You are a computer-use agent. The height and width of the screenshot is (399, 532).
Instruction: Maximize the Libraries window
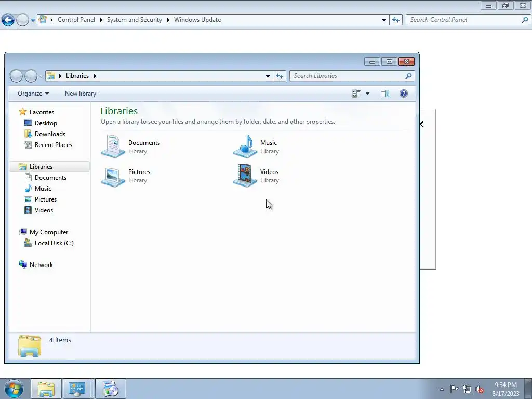coord(389,62)
